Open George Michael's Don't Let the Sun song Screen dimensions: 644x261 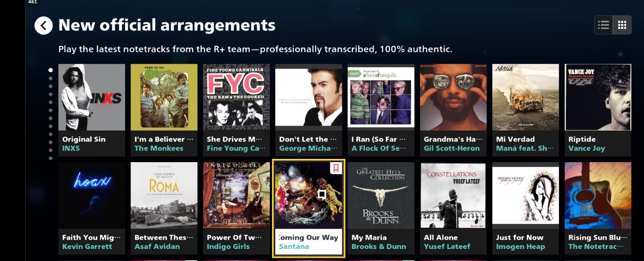[x=308, y=139]
